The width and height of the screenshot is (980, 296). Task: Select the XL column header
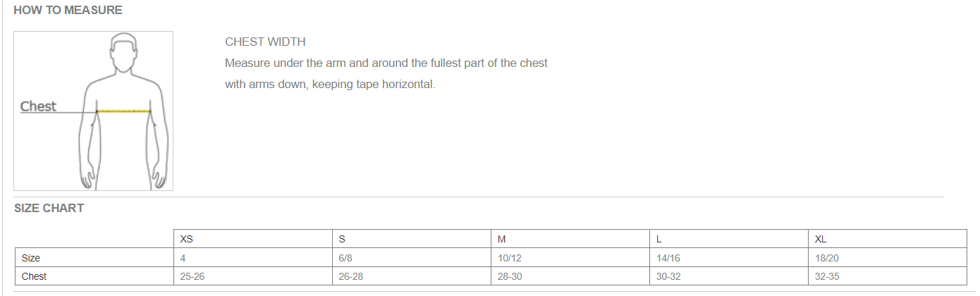pos(888,239)
